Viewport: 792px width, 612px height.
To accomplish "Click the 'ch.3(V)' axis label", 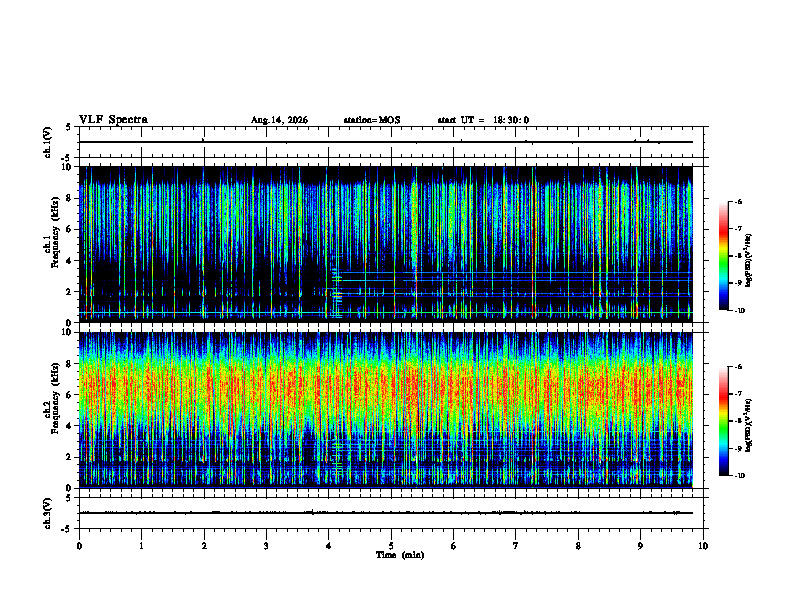I will click(x=48, y=513).
